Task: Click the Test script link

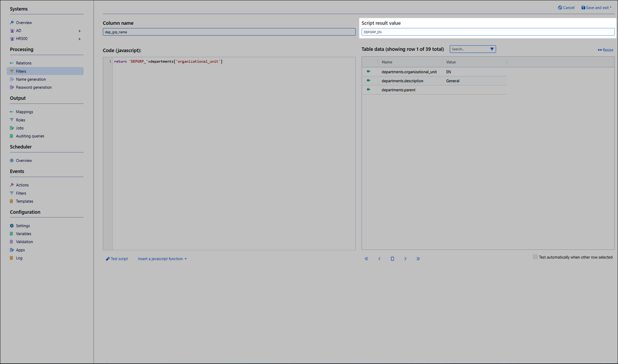Action: 117,259
